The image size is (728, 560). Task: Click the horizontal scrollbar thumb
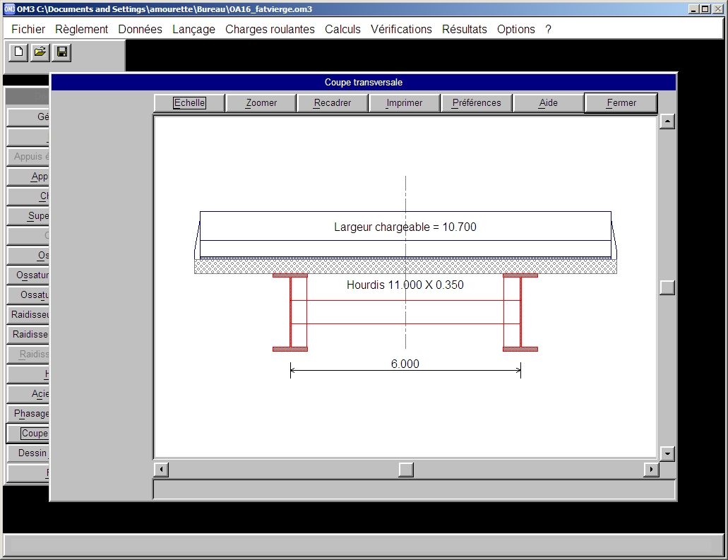click(406, 470)
